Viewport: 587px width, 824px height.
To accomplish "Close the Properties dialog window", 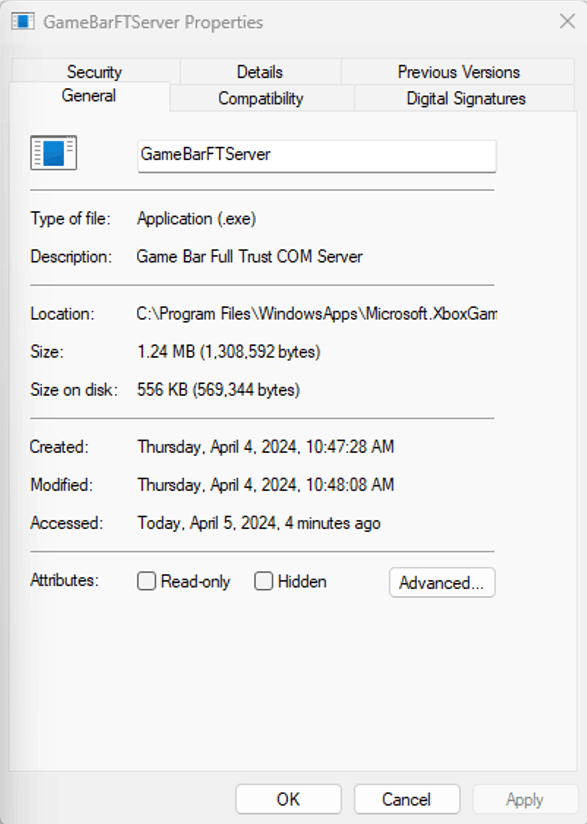I will [x=567, y=22].
